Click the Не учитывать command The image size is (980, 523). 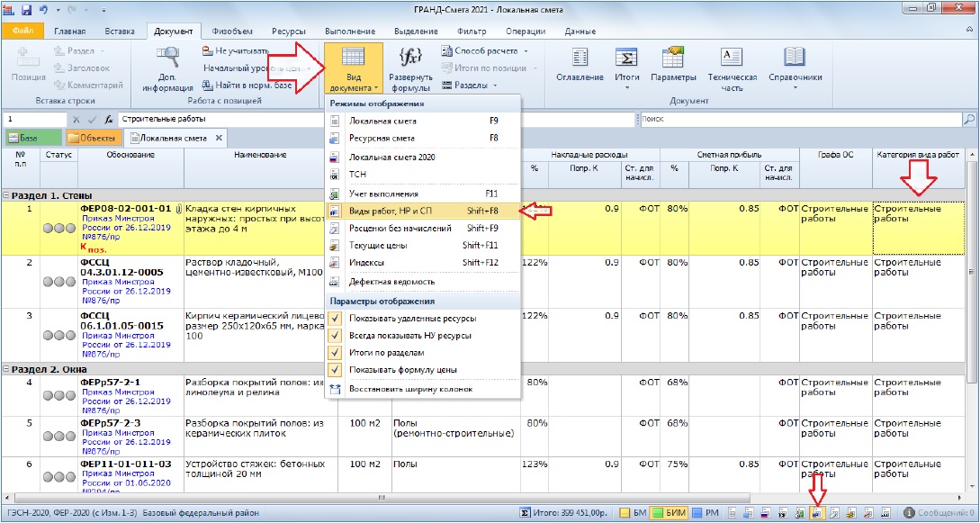[x=236, y=51]
